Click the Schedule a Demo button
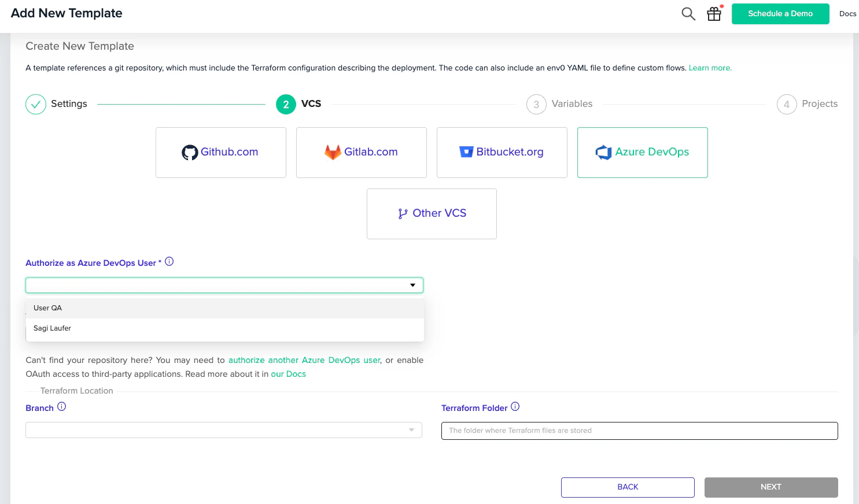This screenshot has height=504, width=859. point(780,14)
